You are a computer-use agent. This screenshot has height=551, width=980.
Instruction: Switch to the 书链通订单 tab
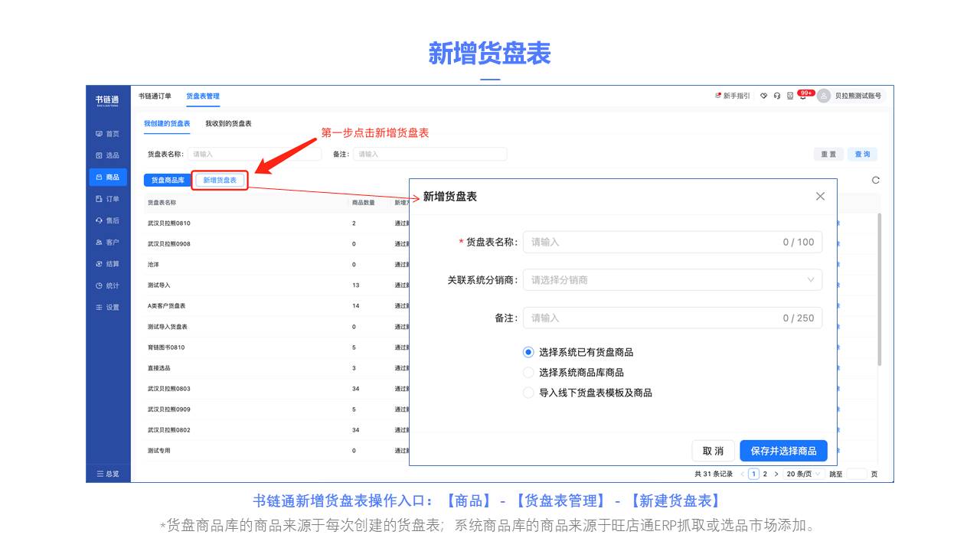[x=155, y=96]
